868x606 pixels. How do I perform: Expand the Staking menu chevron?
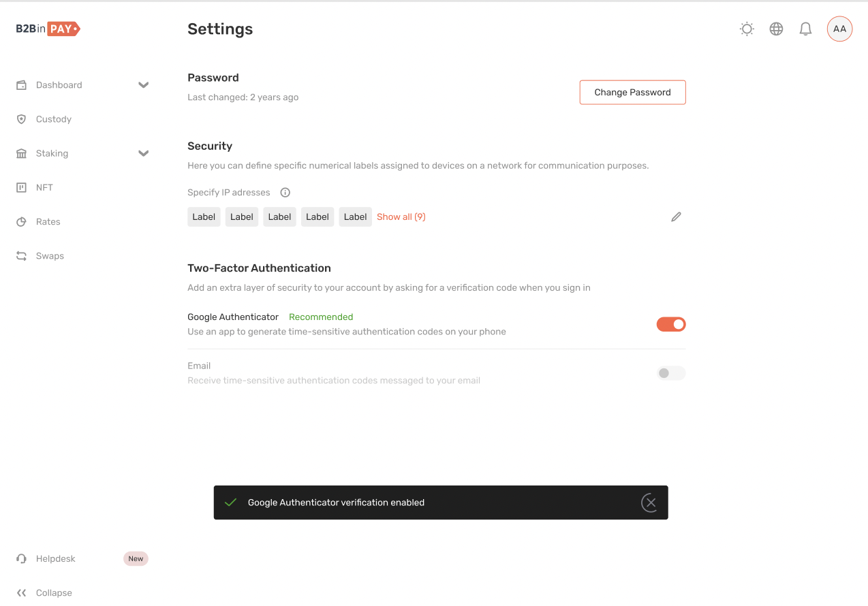pos(143,153)
